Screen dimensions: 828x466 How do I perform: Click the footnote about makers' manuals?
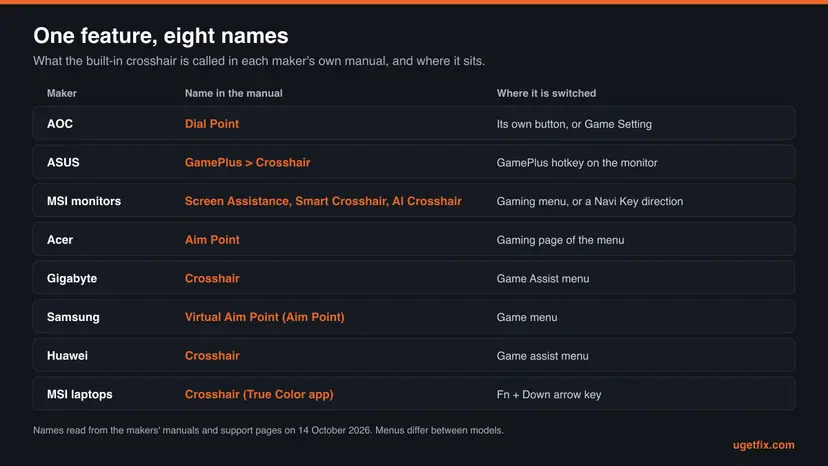(x=268, y=430)
